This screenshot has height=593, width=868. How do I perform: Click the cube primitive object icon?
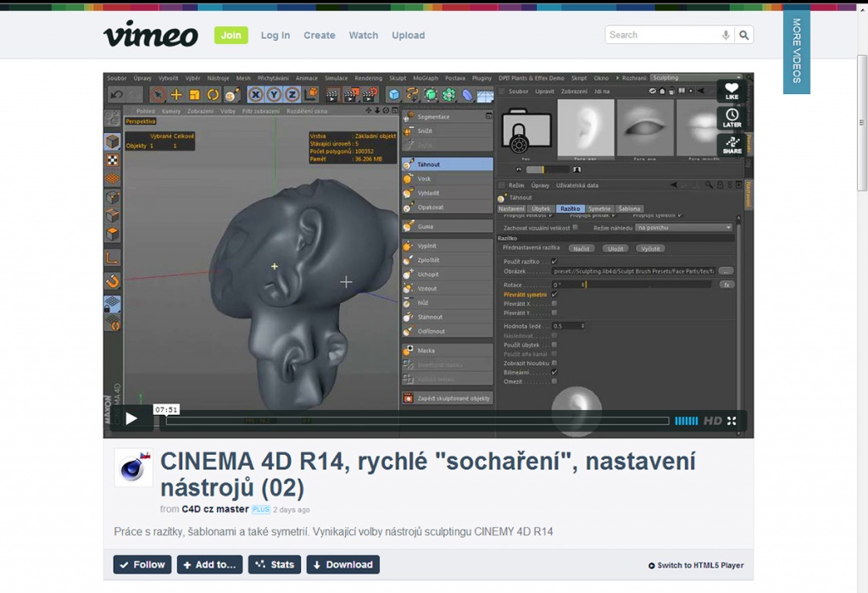click(x=393, y=95)
